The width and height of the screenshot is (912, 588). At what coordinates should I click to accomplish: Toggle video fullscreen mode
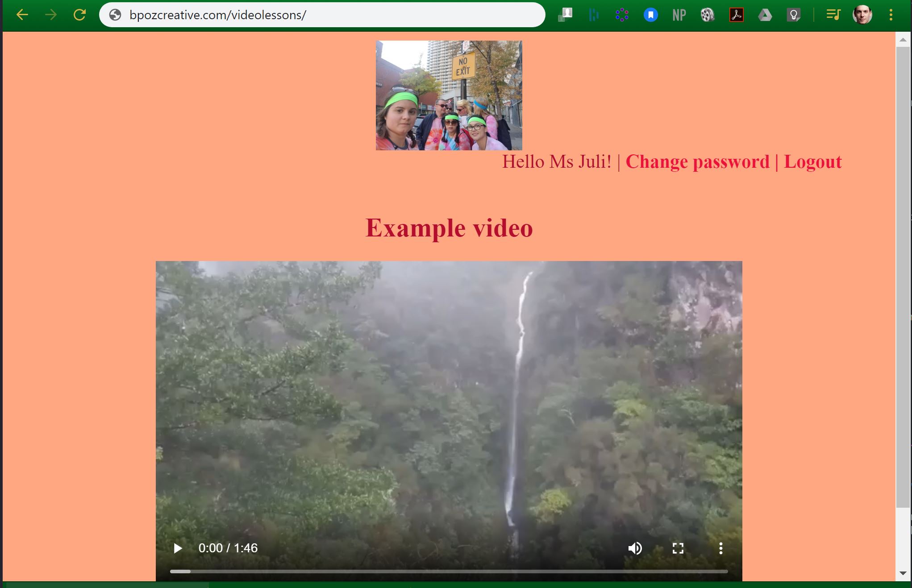[x=678, y=548]
